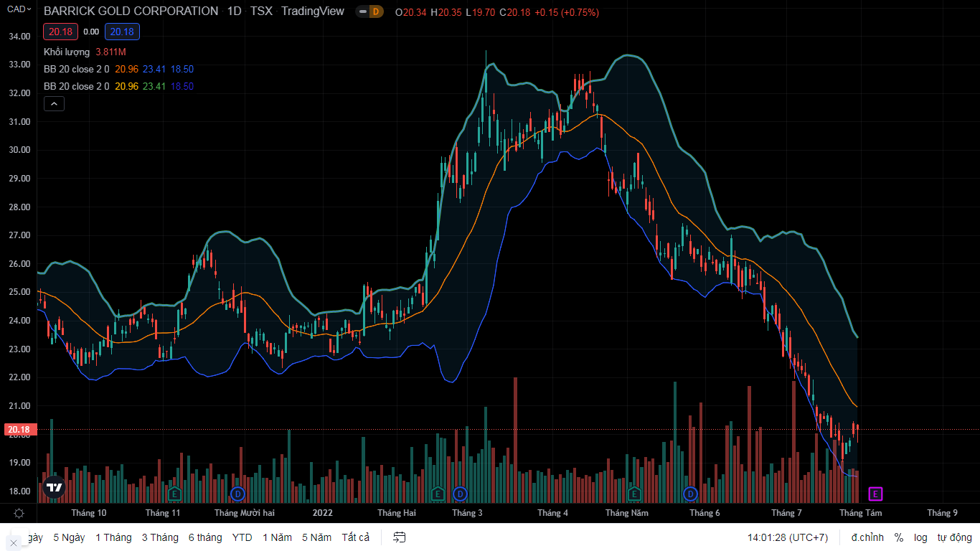Click the earnings E marker near Tháng Năm
The width and height of the screenshot is (980, 551).
[x=634, y=494]
